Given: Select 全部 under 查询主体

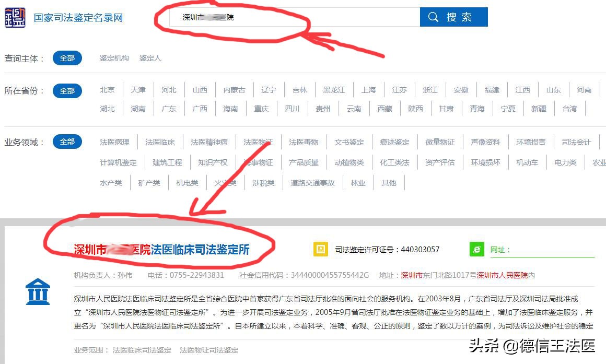Looking at the screenshot, I should [67, 58].
